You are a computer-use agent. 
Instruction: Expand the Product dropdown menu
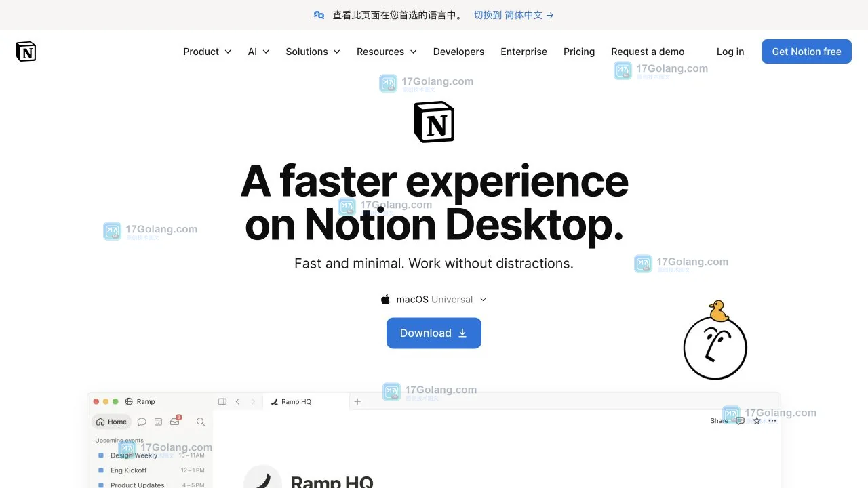(208, 52)
